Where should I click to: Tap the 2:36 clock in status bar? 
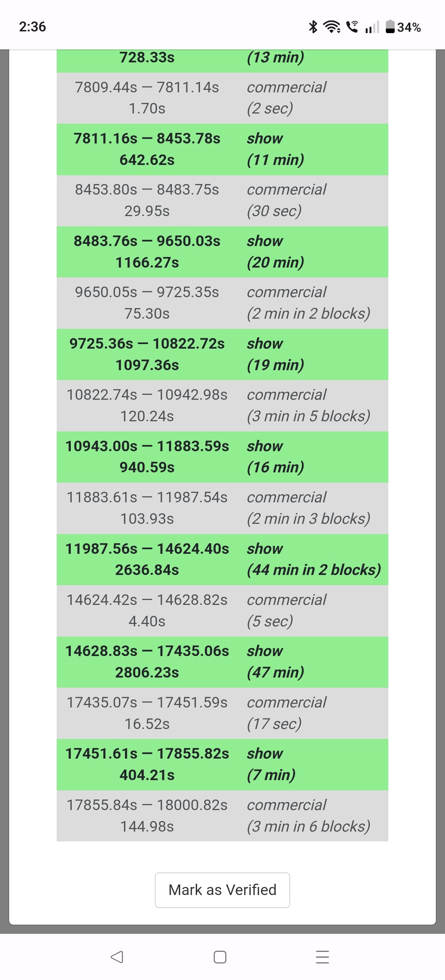pyautogui.click(x=32, y=27)
